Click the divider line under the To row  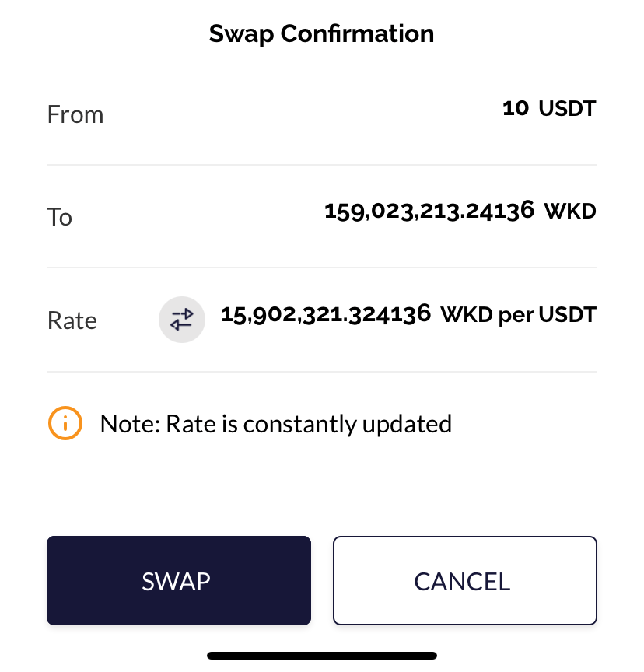point(322,268)
